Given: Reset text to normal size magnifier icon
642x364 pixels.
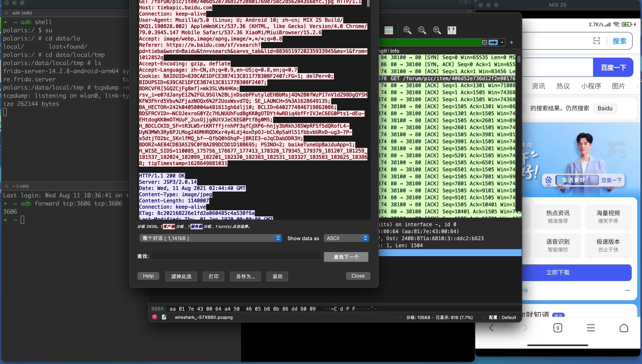Looking at the screenshot, I should 437,30.
